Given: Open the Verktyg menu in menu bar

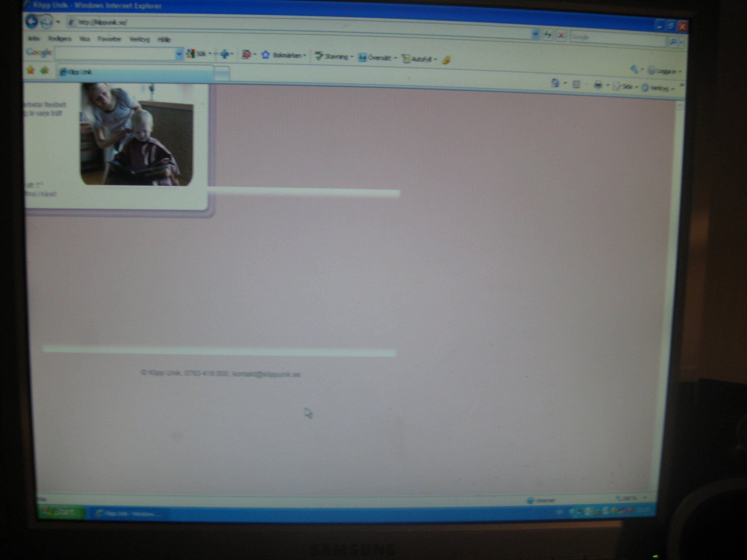Looking at the screenshot, I should (x=139, y=40).
